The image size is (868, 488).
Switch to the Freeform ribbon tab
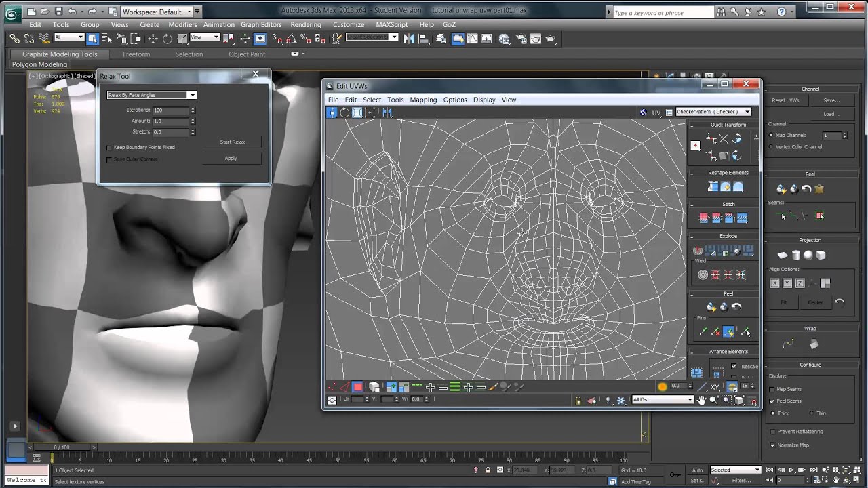136,54
